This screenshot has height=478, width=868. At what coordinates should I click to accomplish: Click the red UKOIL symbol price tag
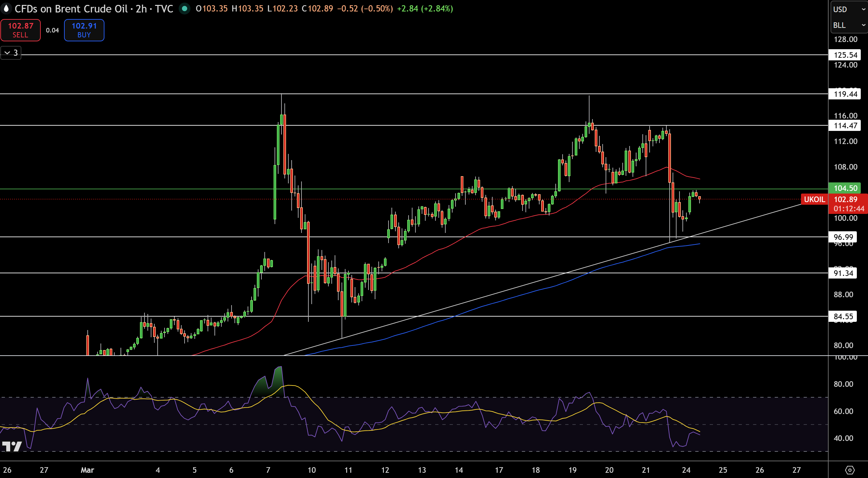point(814,199)
